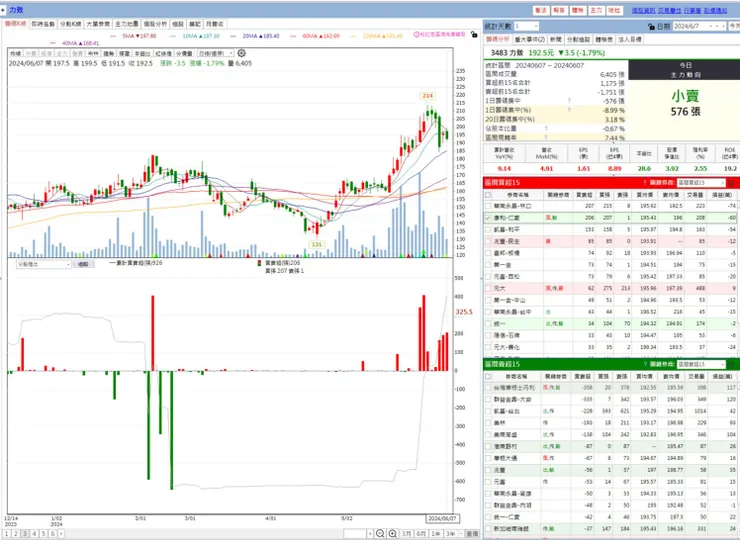Click the back arrow at window top-left
The image size is (740, 540).
[3, 10]
